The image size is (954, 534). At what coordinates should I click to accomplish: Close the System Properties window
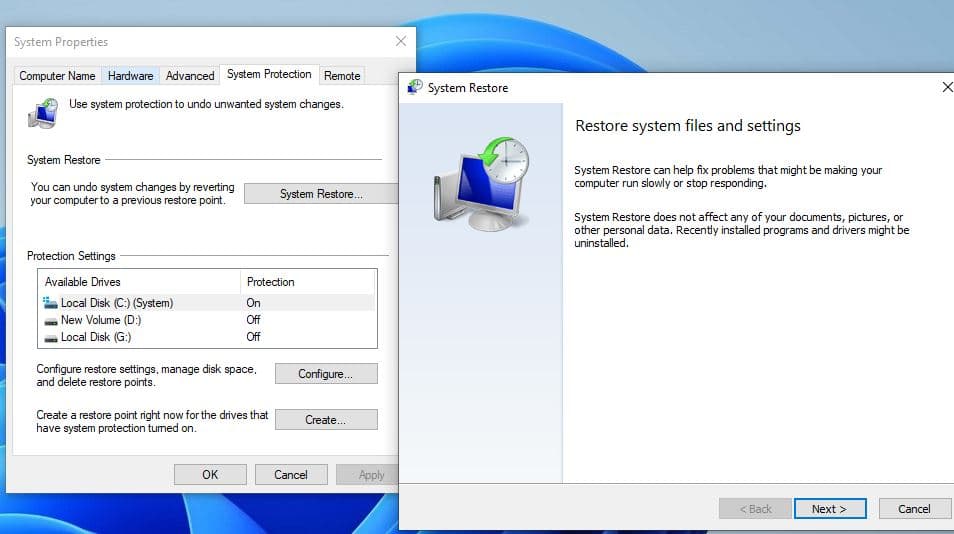(401, 42)
